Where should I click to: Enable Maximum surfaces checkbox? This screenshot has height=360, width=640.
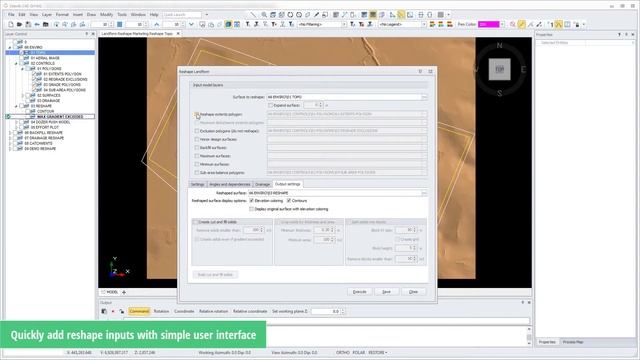(197, 156)
